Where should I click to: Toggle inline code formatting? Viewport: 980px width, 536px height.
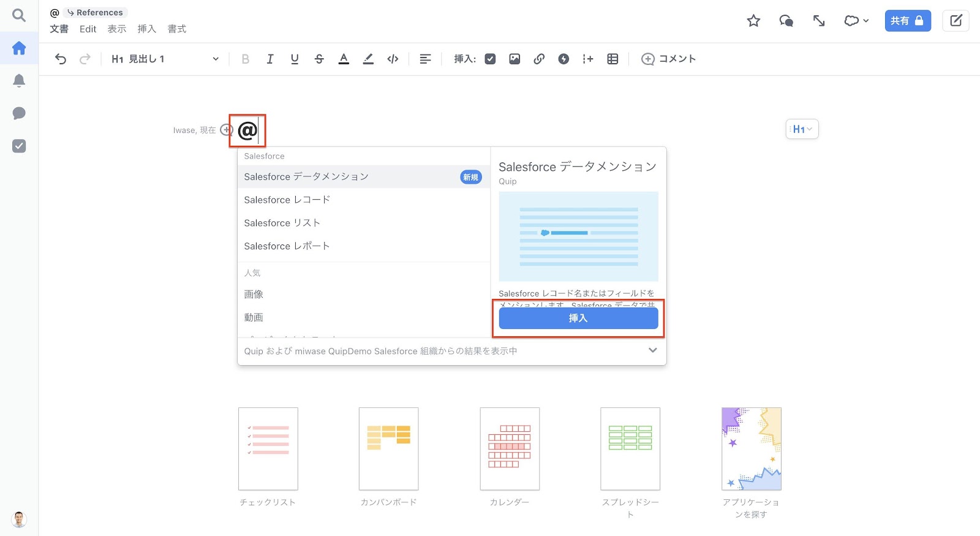pos(393,59)
